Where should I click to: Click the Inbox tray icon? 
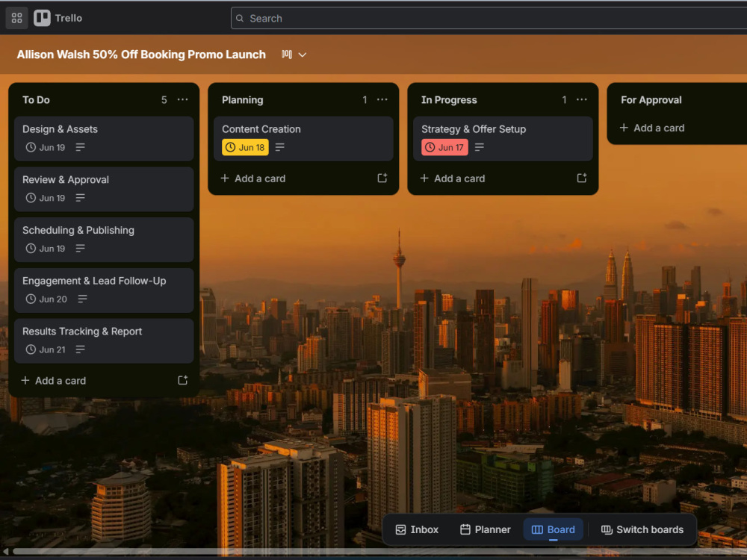(400, 529)
